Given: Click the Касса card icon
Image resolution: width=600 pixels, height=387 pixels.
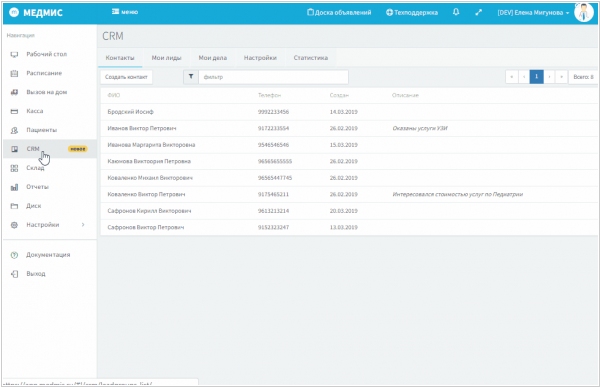Looking at the screenshot, I should 14,111.
